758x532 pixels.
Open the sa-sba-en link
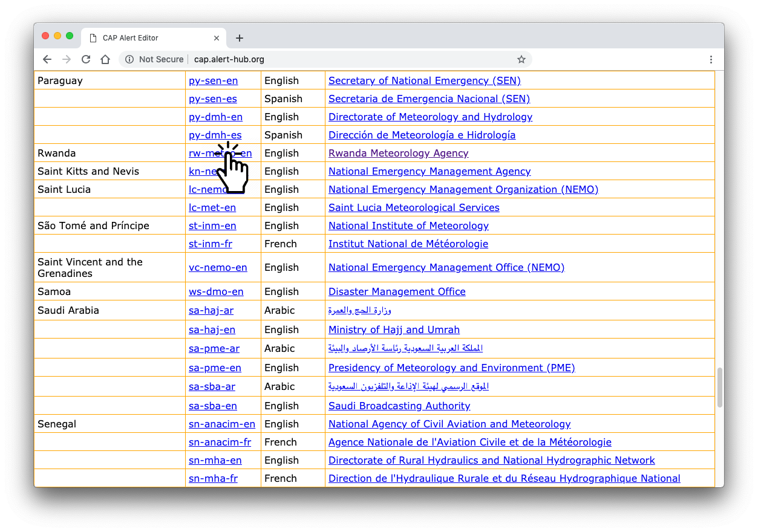[x=213, y=406]
